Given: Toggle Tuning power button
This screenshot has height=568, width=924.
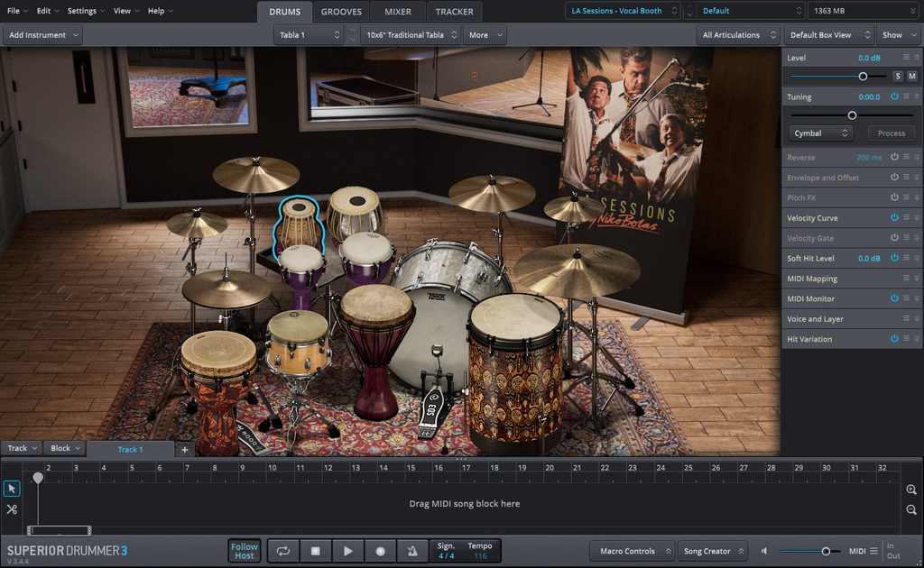Looking at the screenshot, I should click(x=894, y=96).
